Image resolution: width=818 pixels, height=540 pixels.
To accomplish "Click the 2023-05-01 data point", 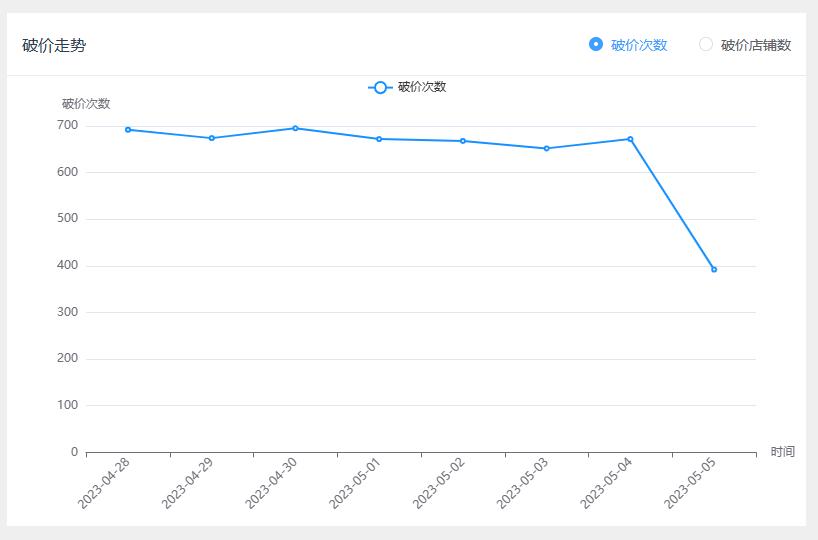I will 379,139.
